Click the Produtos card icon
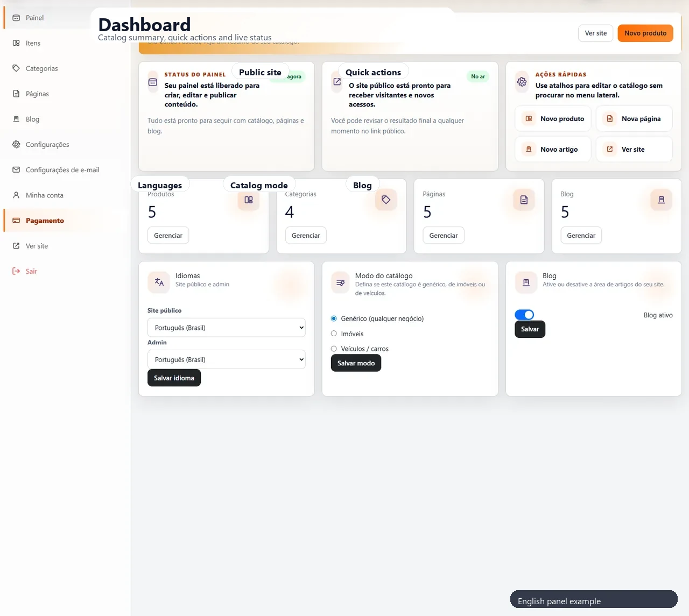This screenshot has height=616, width=689. click(x=249, y=200)
